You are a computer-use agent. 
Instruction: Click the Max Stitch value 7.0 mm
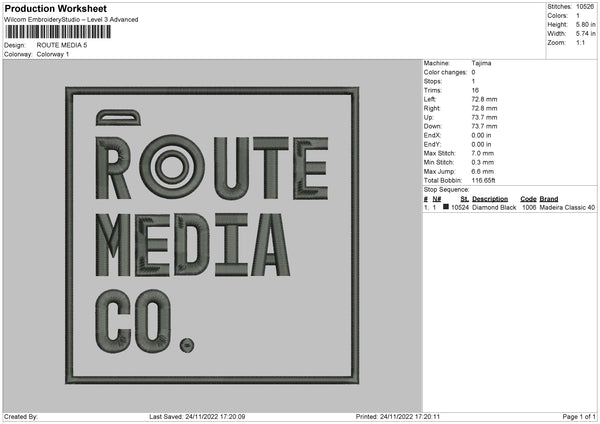click(x=482, y=153)
